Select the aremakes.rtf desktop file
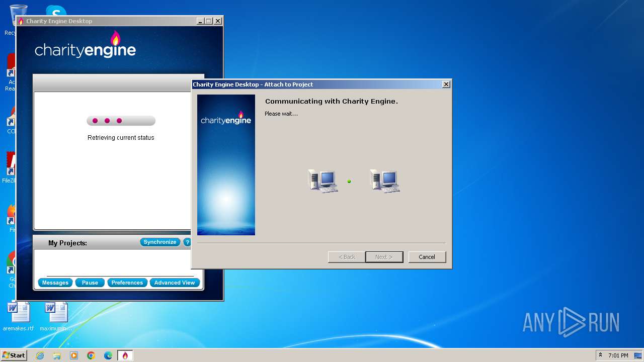644x362 pixels. [19, 317]
